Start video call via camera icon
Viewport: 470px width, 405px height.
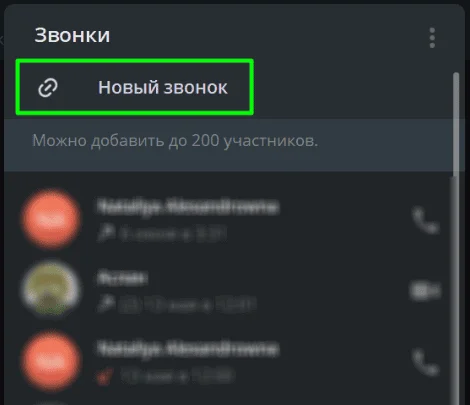point(425,291)
